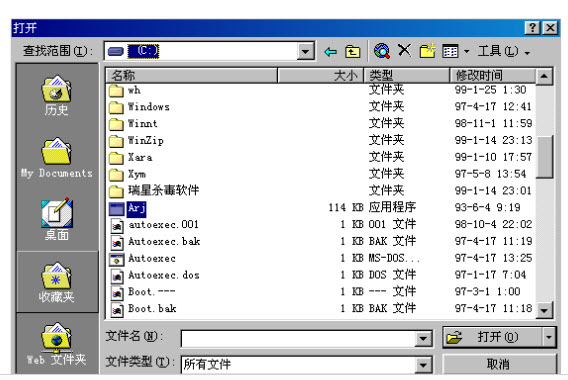Select the Autoexec MS-DOS batch file icon
Screen dimensions: 568x380
click(117, 259)
